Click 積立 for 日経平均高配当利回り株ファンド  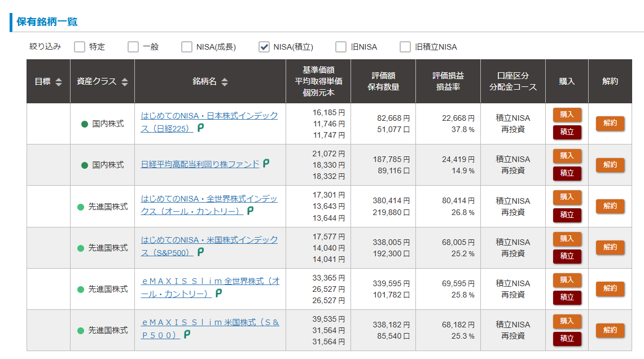click(567, 173)
